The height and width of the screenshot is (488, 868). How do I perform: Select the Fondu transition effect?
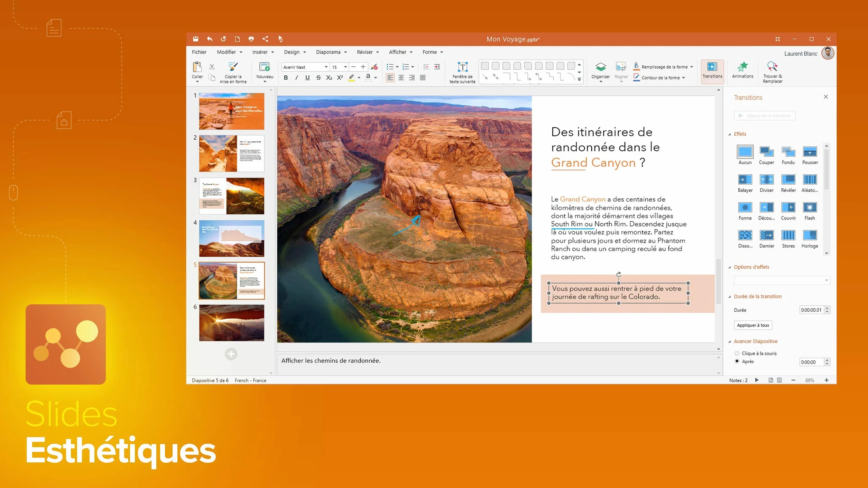click(x=788, y=155)
